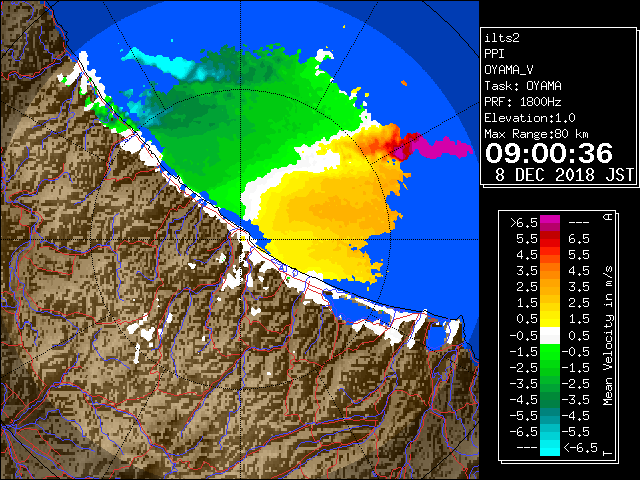Click the '>6.5' legend label
Screen dimensions: 640x480
(523, 223)
